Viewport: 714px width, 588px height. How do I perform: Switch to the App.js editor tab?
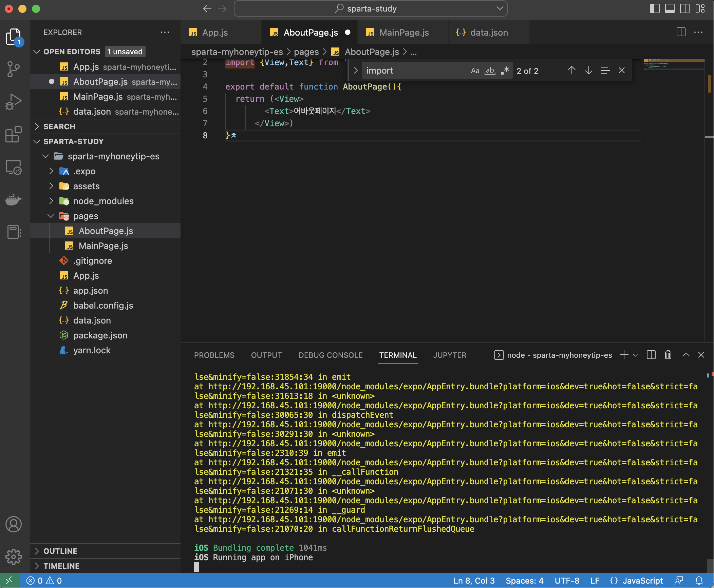coord(221,32)
